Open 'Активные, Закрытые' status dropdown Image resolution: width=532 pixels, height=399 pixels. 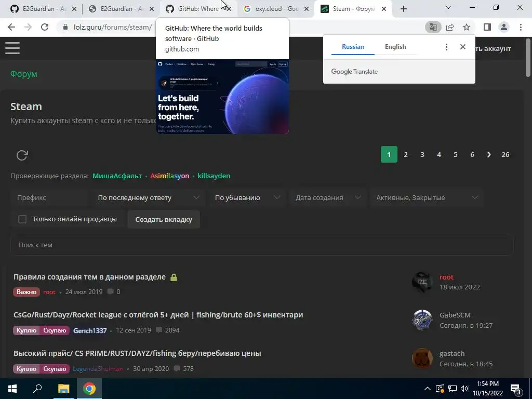pyautogui.click(x=427, y=197)
